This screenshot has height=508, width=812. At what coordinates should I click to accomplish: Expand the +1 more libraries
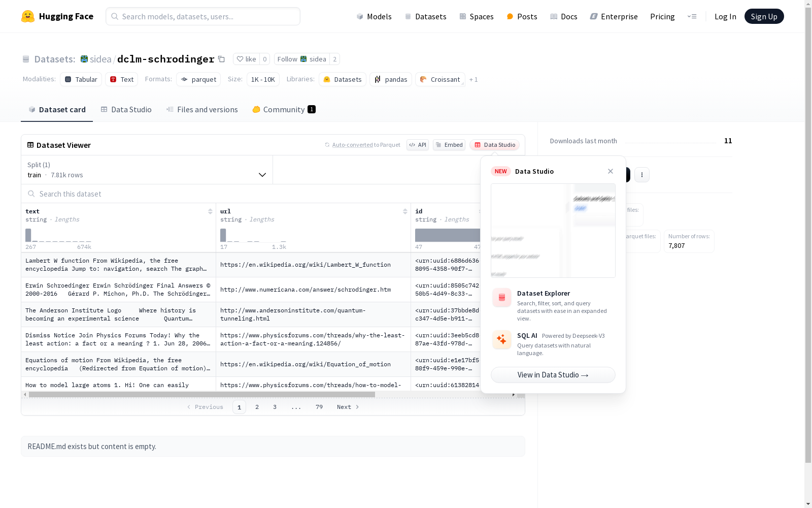pyautogui.click(x=473, y=79)
